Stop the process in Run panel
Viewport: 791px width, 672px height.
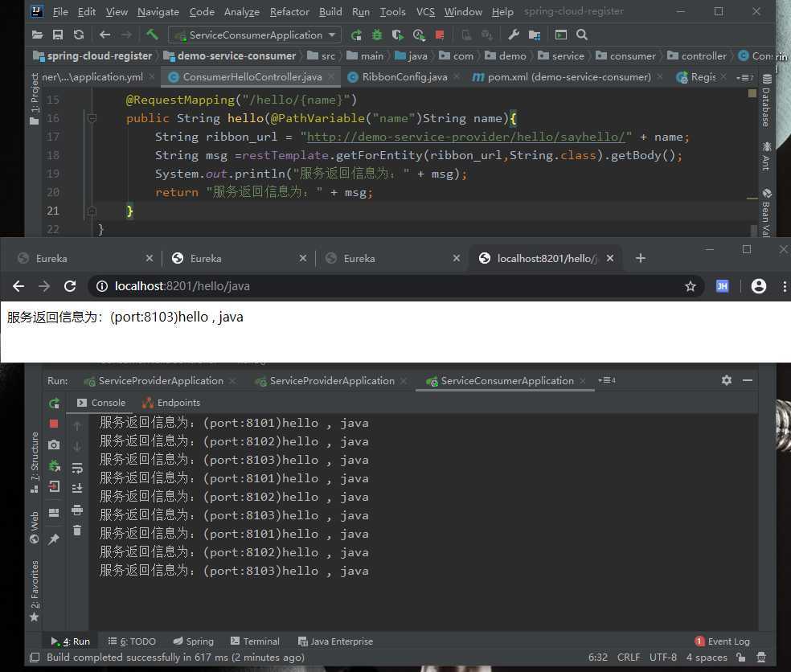[54, 424]
